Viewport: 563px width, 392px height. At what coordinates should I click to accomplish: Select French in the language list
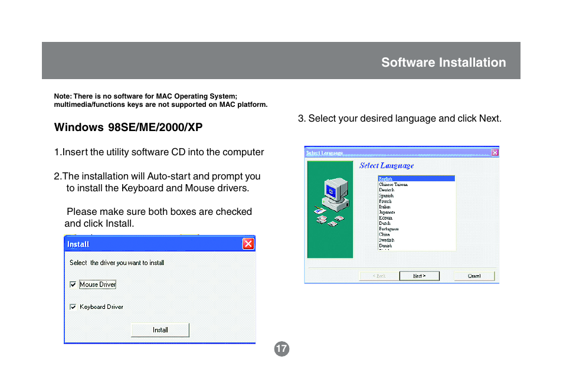[417, 201]
